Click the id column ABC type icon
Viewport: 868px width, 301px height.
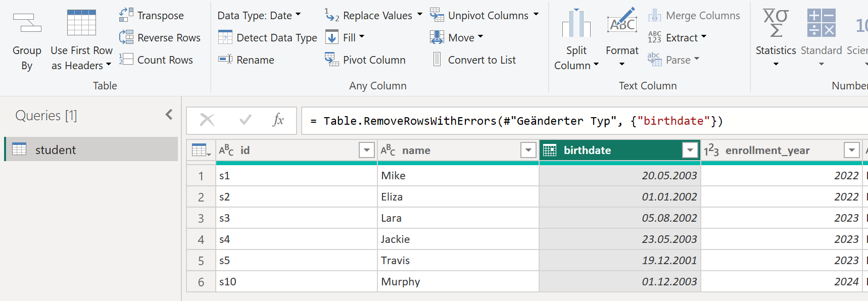pos(226,150)
